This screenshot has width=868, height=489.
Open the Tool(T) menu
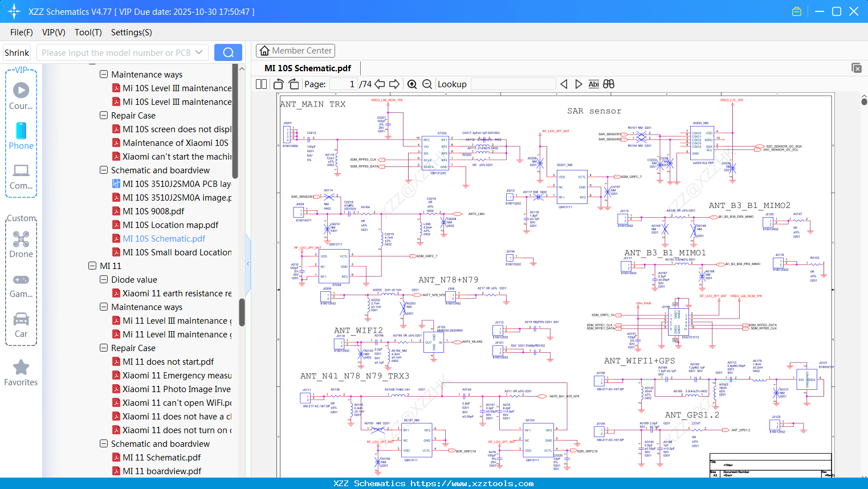pos(88,32)
